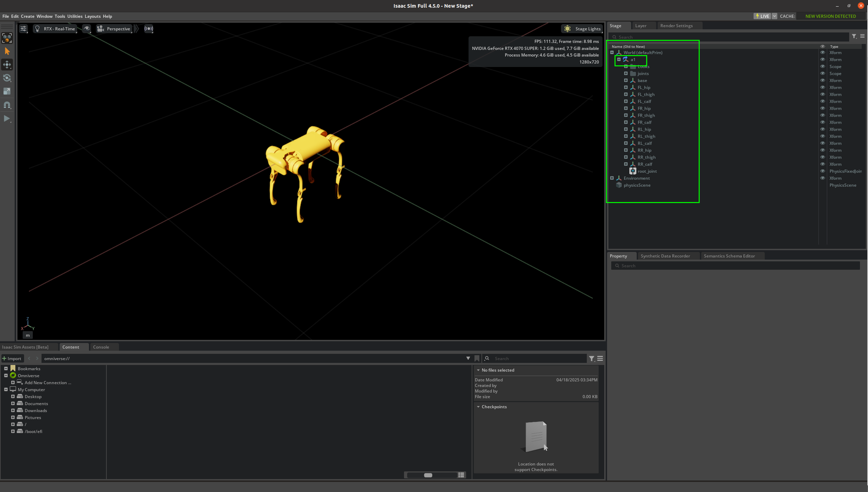Select Add New Connection ... entry
The width and height of the screenshot is (868, 492).
48,383
